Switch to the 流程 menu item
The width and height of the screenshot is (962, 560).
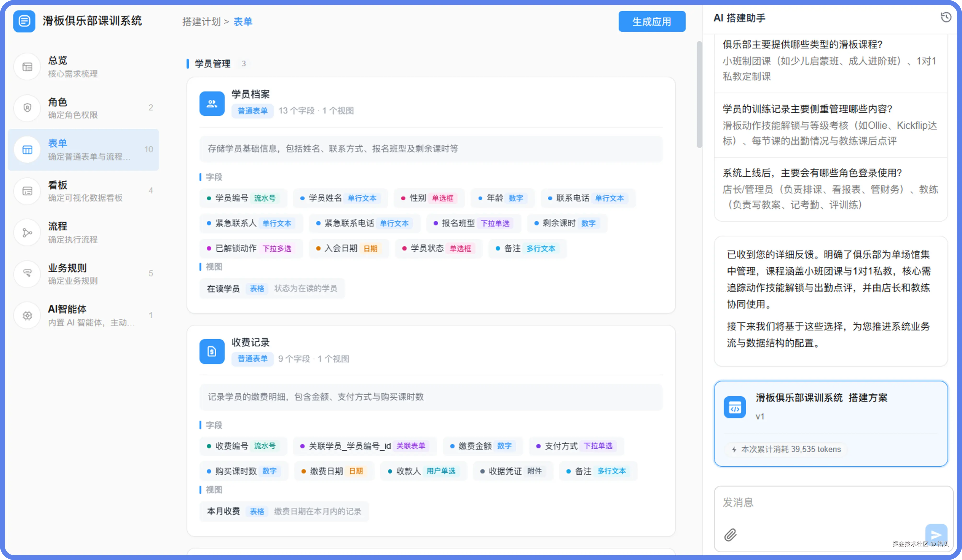(83, 232)
